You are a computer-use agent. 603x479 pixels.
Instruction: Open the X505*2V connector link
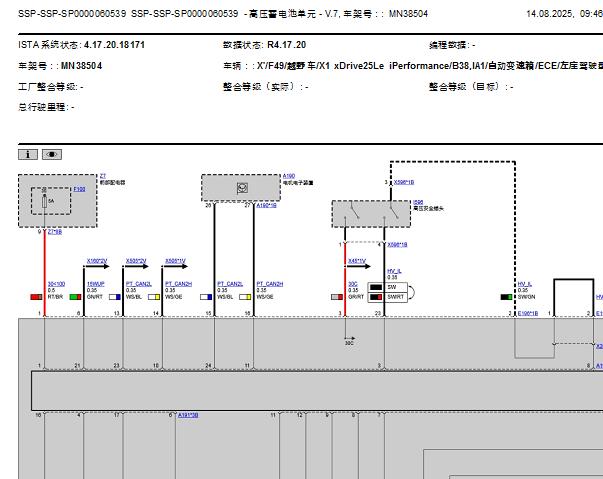click(x=136, y=261)
